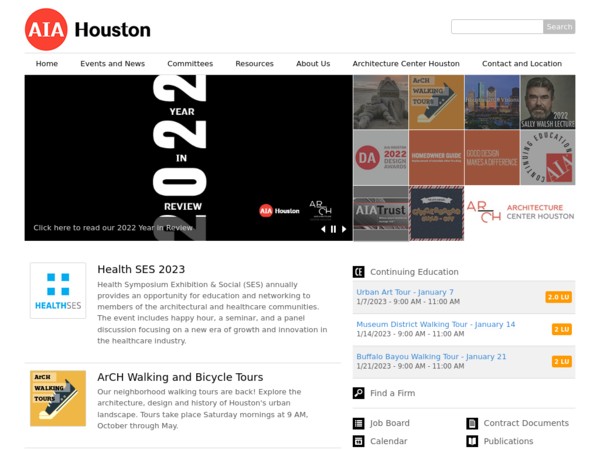Open the Committees menu
Screen dimensions: 600x450
pos(190,64)
